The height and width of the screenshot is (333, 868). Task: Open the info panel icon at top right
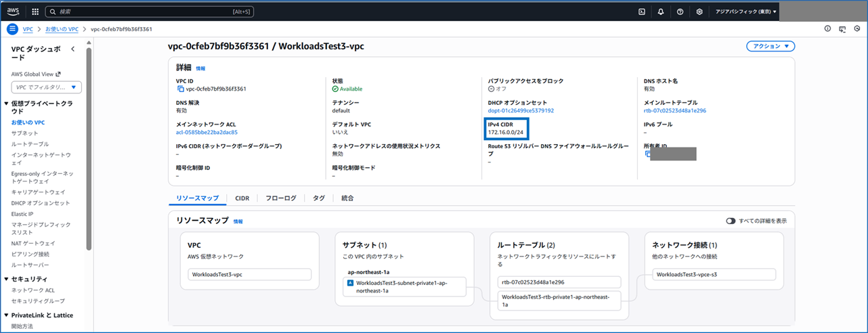tap(827, 29)
